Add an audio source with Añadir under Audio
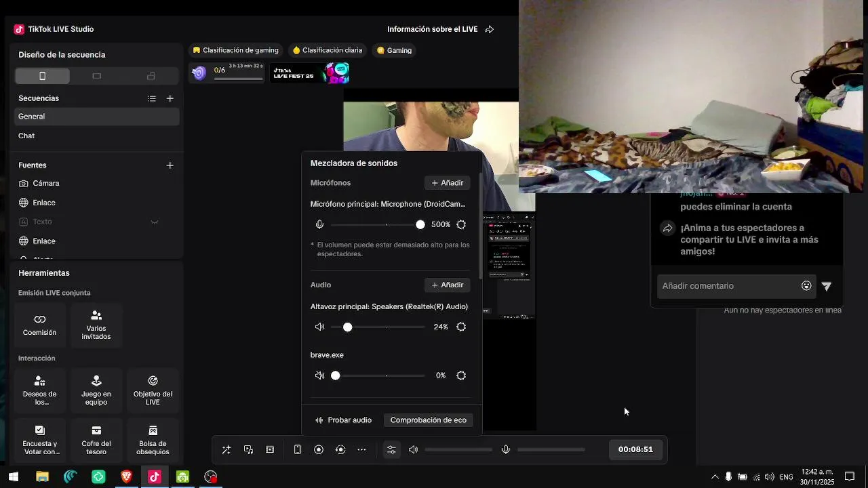Viewport: 868px width, 488px height. (x=448, y=285)
